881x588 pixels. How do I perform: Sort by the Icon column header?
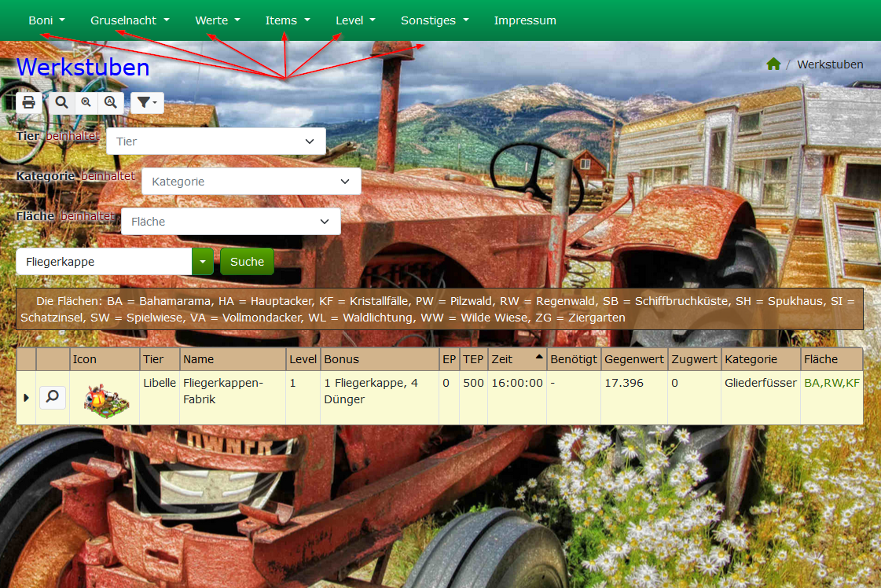[105, 359]
